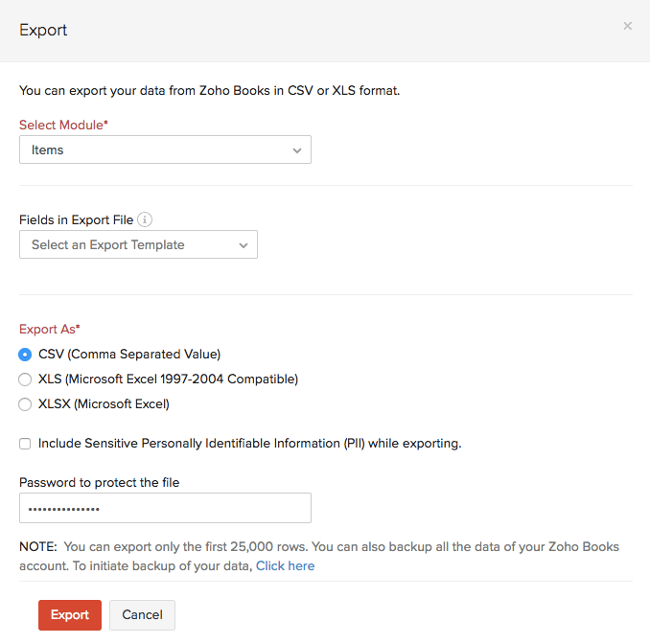650x644 pixels.
Task: Click the Password to protect the file label
Action: 100,482
